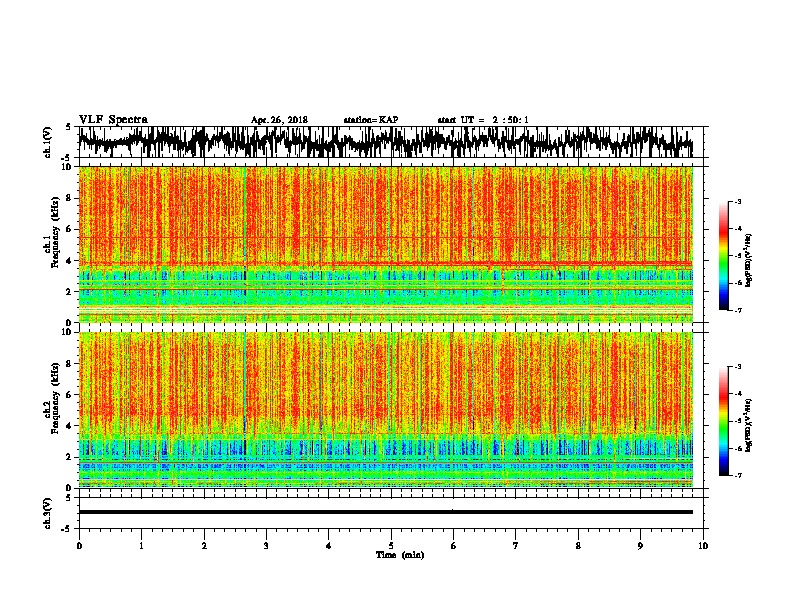Click the 'start UT = 2:50:1' text
Screen dimensions: 792x612
483,120
